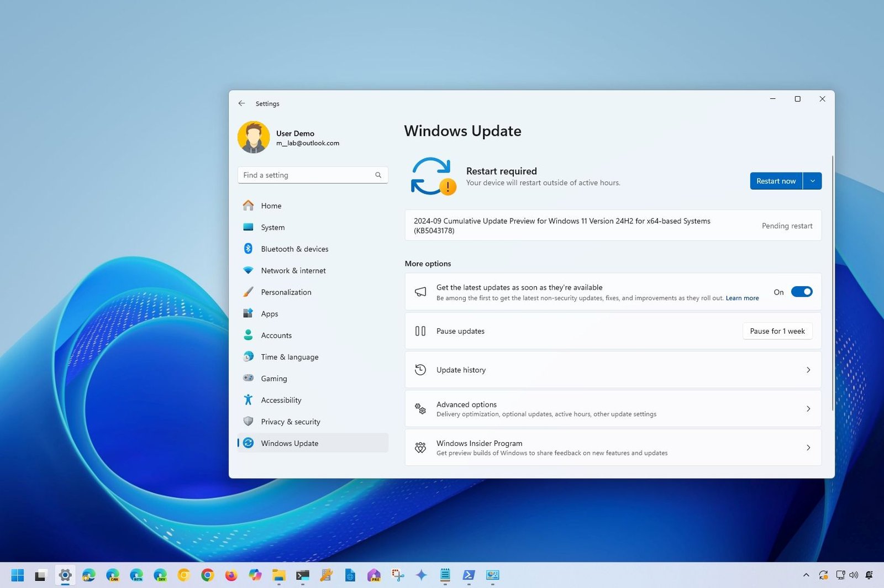Turn off Get the latest updates toggle

click(x=802, y=292)
